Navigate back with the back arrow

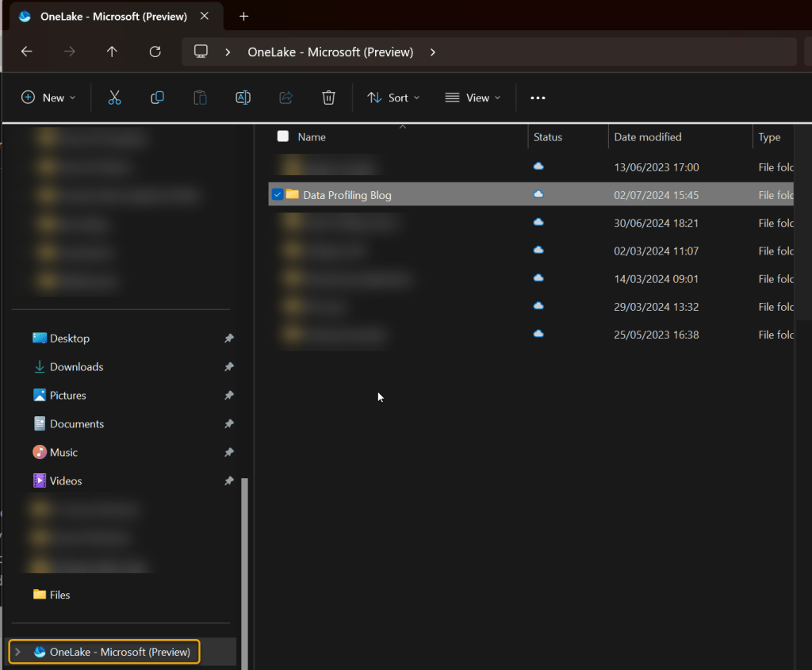[27, 52]
